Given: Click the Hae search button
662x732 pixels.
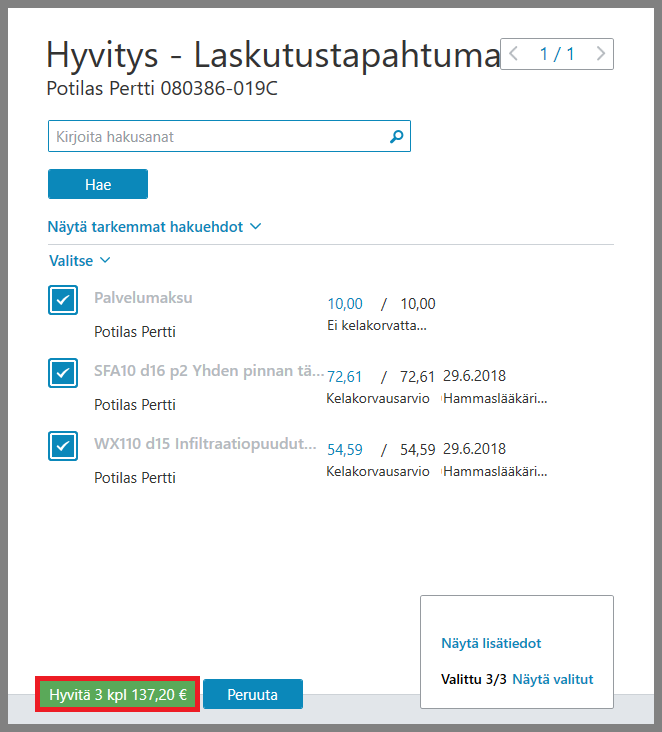Looking at the screenshot, I should point(98,184).
